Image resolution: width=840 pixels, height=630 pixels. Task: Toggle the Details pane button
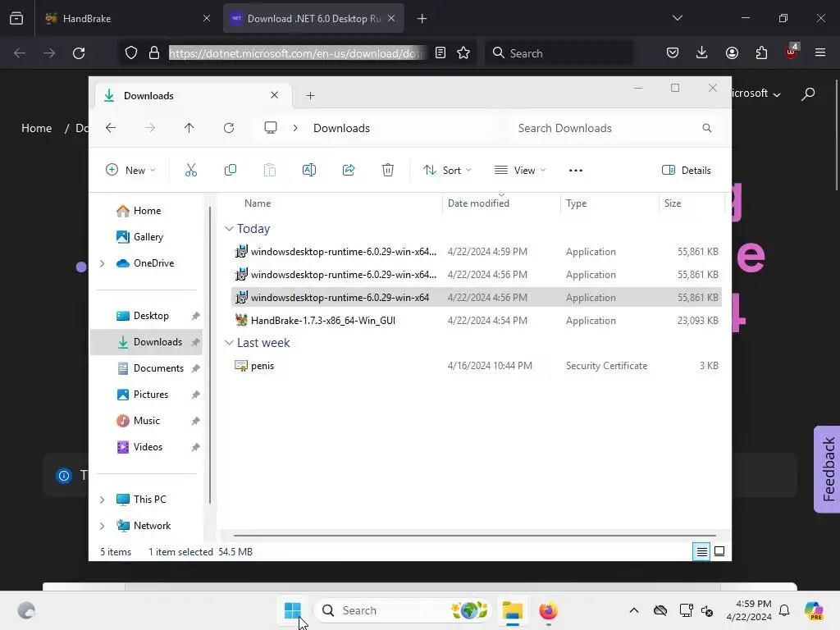pyautogui.click(x=687, y=171)
